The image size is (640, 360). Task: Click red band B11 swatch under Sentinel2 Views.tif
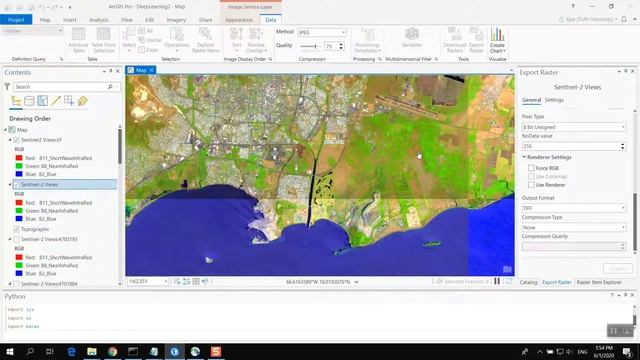19,158
